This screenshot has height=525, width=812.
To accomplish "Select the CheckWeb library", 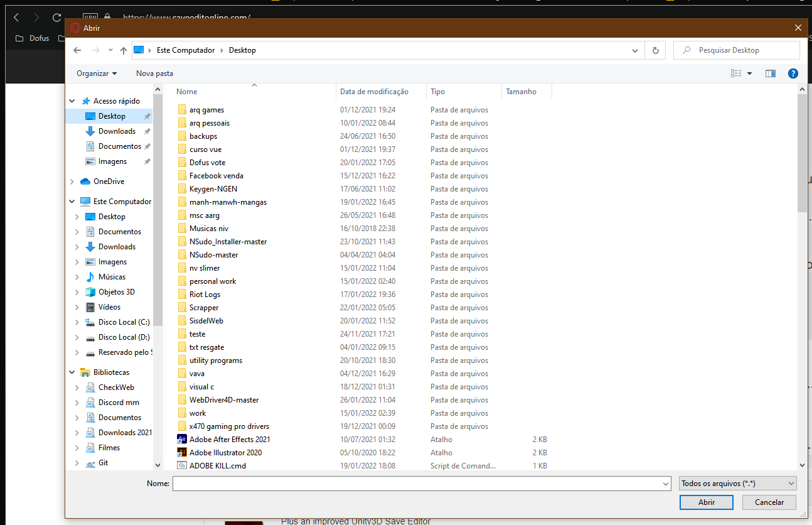I will (x=116, y=387).
